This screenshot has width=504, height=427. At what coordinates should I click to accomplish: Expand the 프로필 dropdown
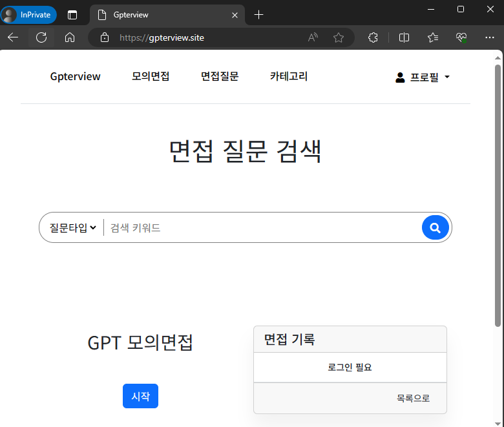423,77
